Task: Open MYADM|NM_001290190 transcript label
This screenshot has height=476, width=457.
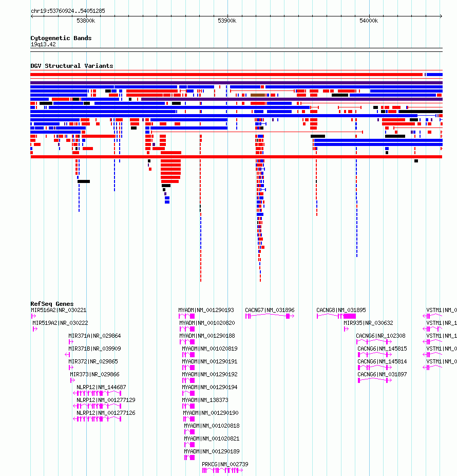Action: tap(211, 413)
